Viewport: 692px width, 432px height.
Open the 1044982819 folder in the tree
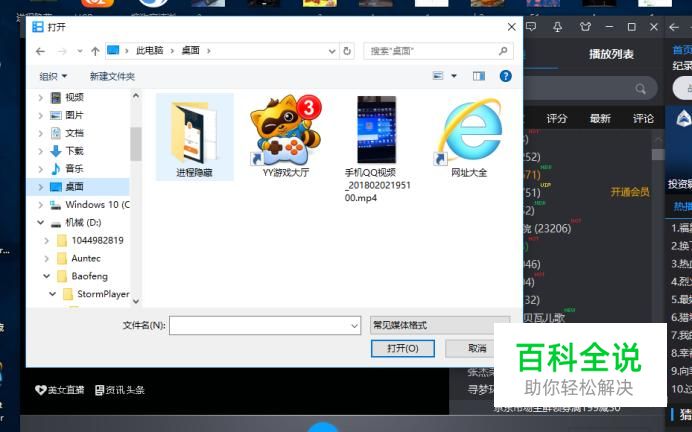[98, 240]
